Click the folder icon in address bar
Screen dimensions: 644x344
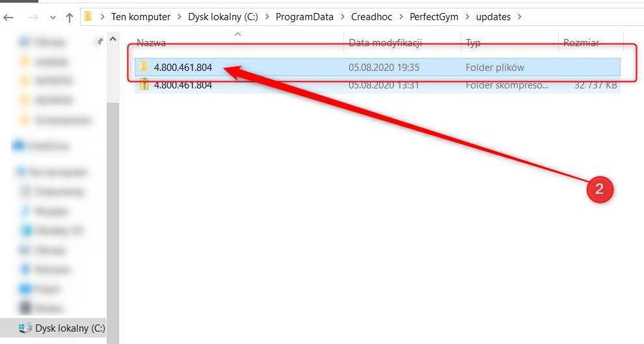(88, 17)
